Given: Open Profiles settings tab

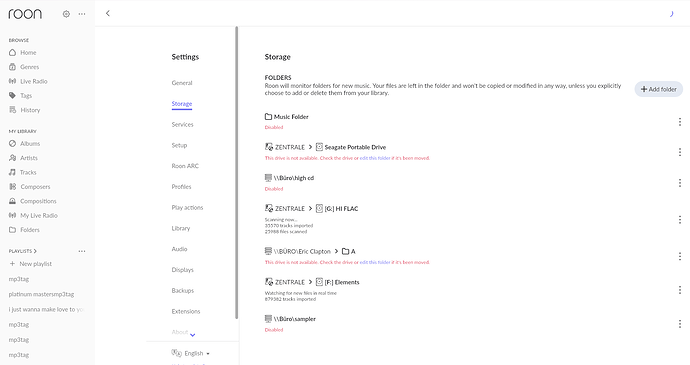Looking at the screenshot, I should point(181,187).
